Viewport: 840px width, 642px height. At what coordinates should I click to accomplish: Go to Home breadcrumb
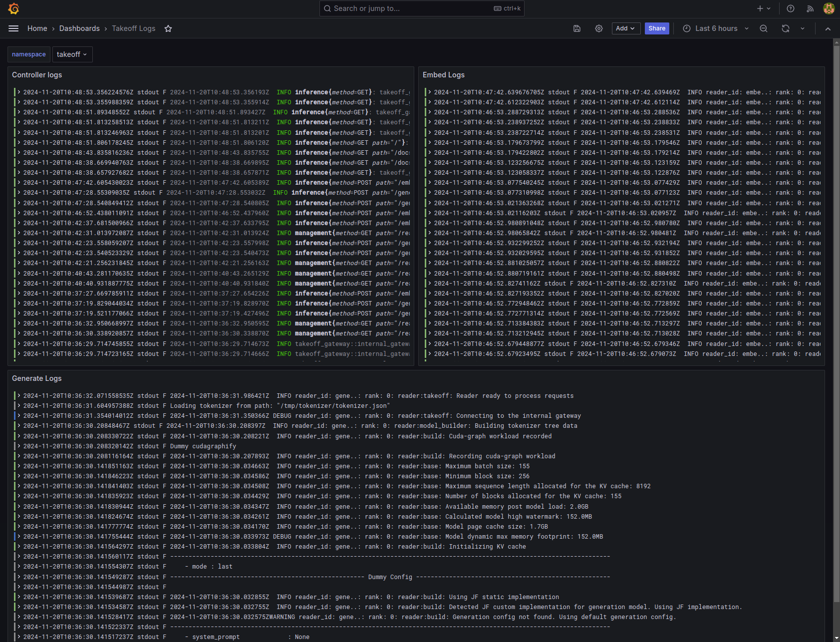coord(37,28)
